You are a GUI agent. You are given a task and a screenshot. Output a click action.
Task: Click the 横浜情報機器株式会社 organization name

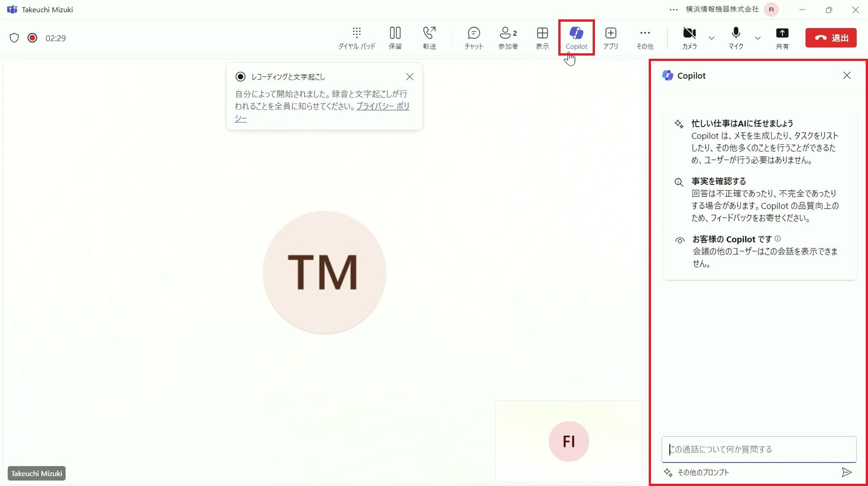pyautogui.click(x=722, y=9)
